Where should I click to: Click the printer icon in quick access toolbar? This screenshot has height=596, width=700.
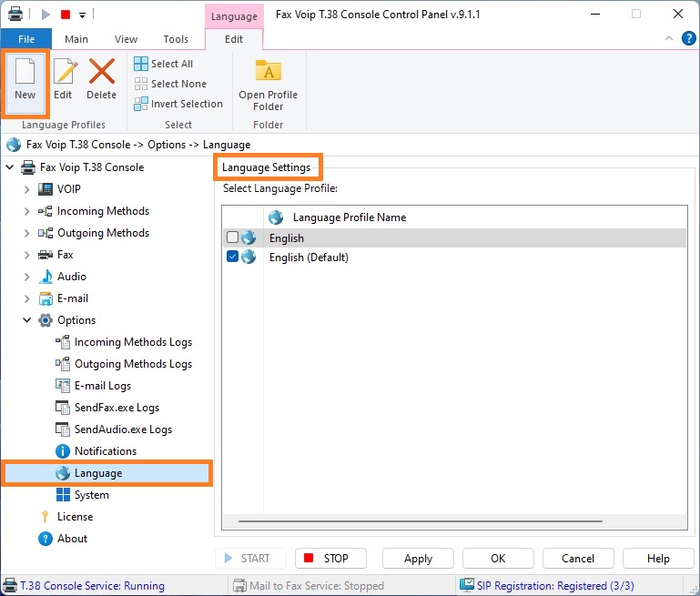point(15,14)
